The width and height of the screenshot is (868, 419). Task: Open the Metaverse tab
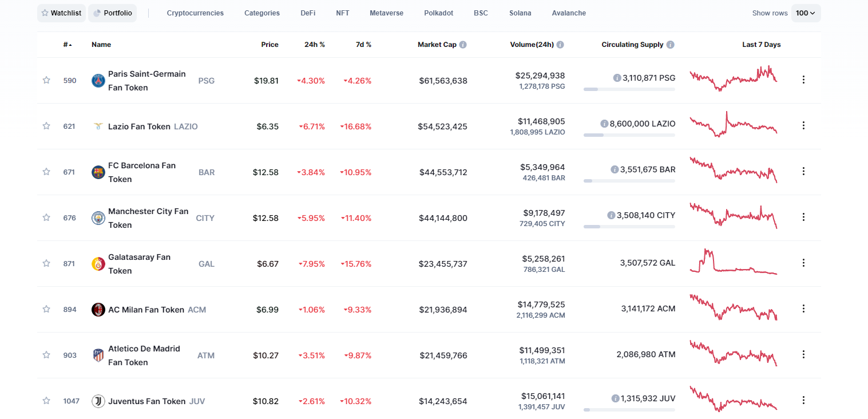(x=386, y=13)
